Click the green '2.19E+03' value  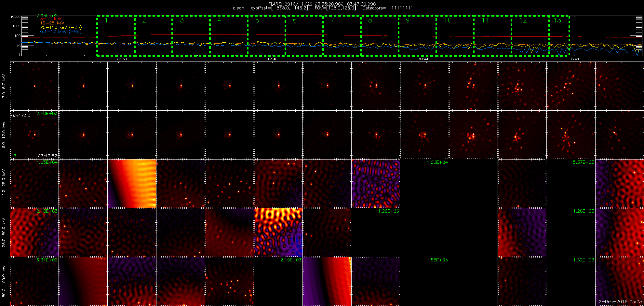tap(291, 260)
